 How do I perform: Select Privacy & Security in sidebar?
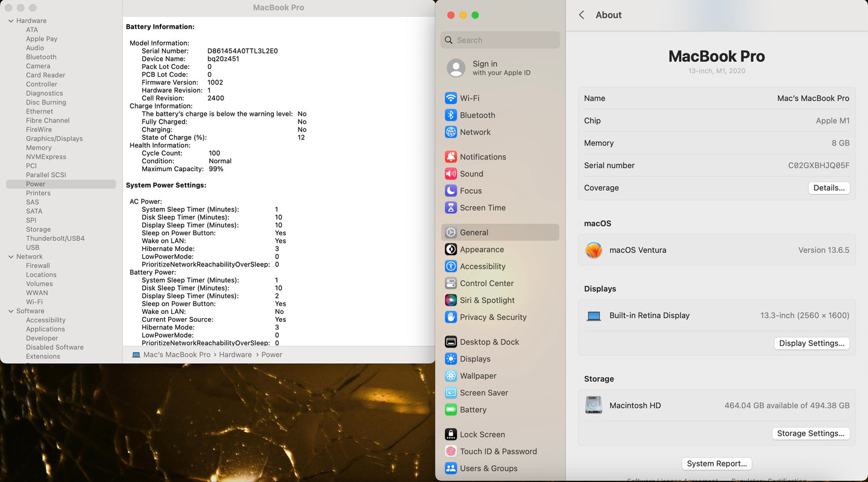pos(493,318)
